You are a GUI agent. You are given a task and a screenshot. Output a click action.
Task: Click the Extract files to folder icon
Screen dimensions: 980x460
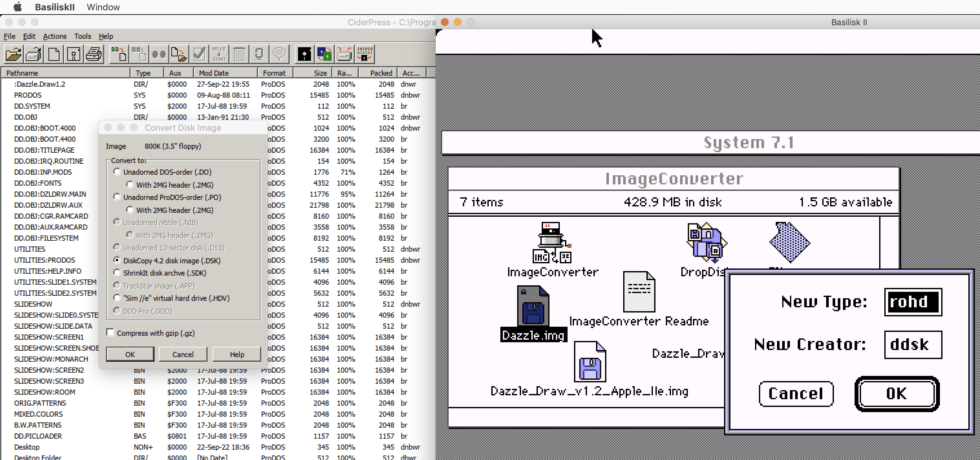pos(179,54)
